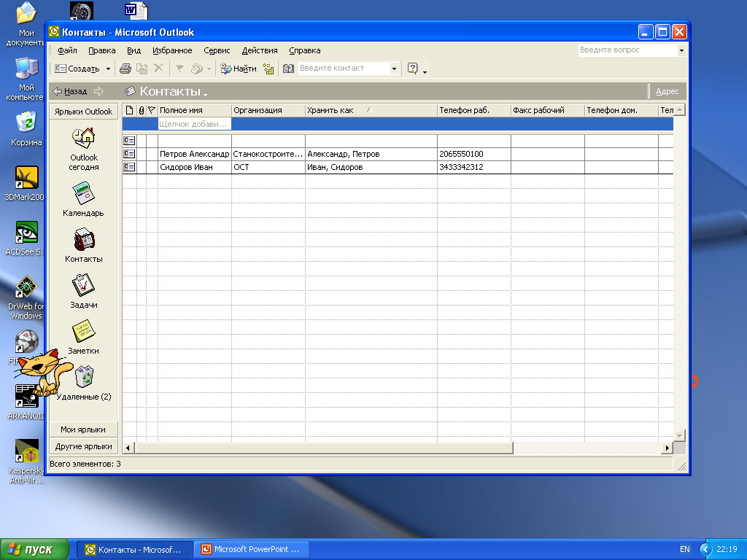Sort by Хранить как column header
This screenshot has width=747, height=560.
371,111
